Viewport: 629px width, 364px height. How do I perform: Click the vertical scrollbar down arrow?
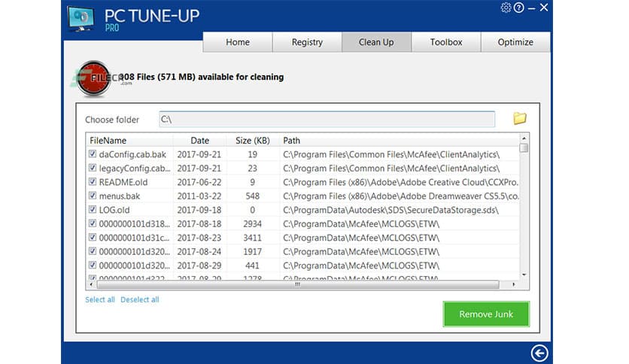524,275
